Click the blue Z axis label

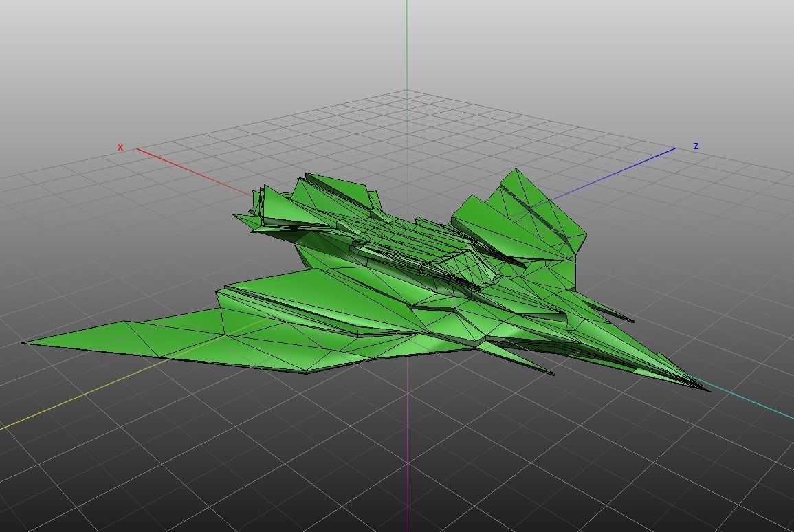click(696, 146)
